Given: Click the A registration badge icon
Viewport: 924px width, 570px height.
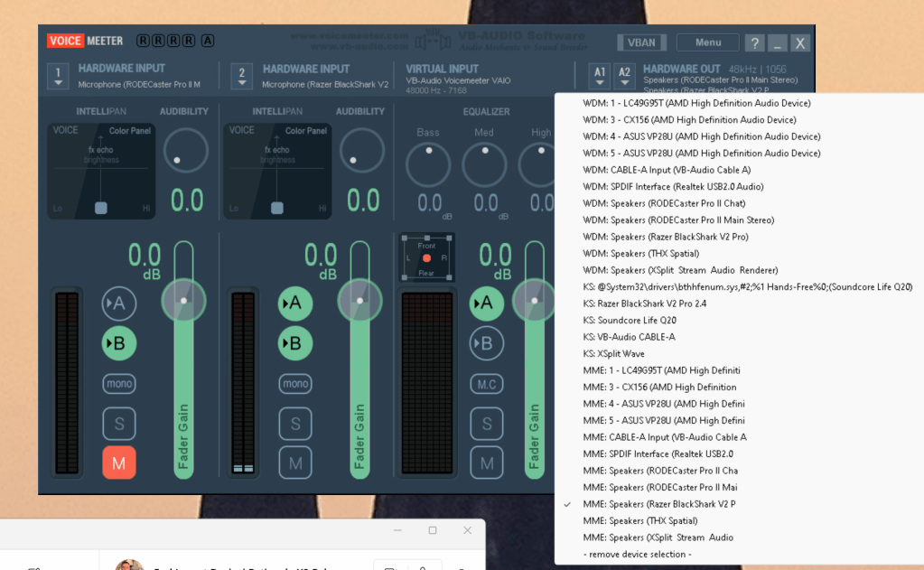Looking at the screenshot, I should 208,41.
